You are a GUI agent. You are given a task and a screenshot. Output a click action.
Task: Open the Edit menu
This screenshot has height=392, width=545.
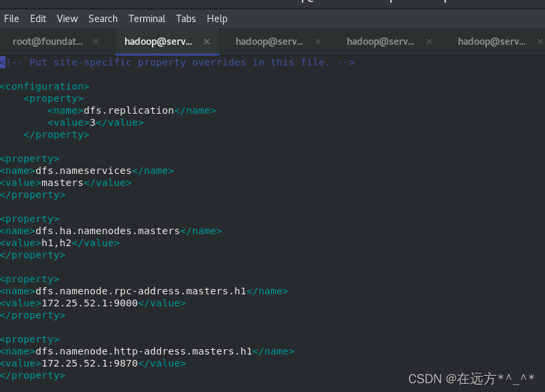tap(38, 19)
